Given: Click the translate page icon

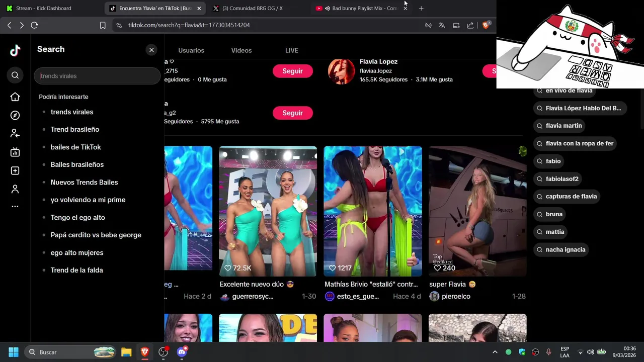Looking at the screenshot, I should pos(442,25).
